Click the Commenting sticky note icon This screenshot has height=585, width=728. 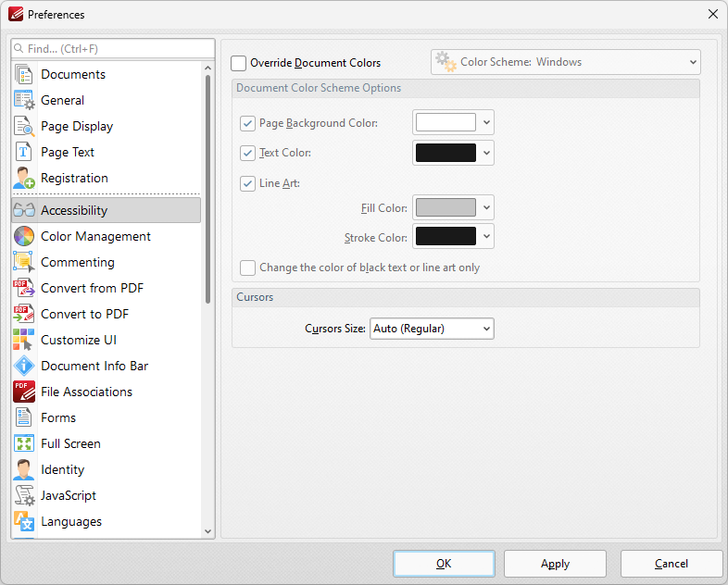click(24, 262)
